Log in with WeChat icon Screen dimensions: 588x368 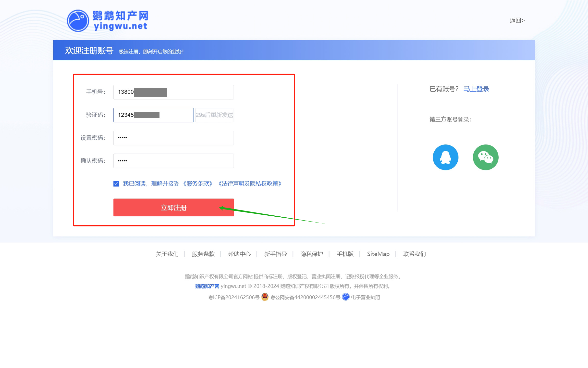tap(485, 157)
